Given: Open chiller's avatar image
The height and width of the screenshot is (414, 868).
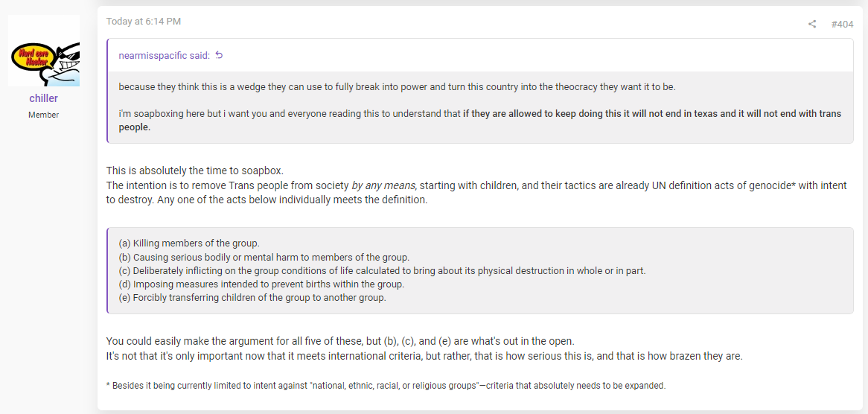Looking at the screenshot, I should tap(44, 51).
